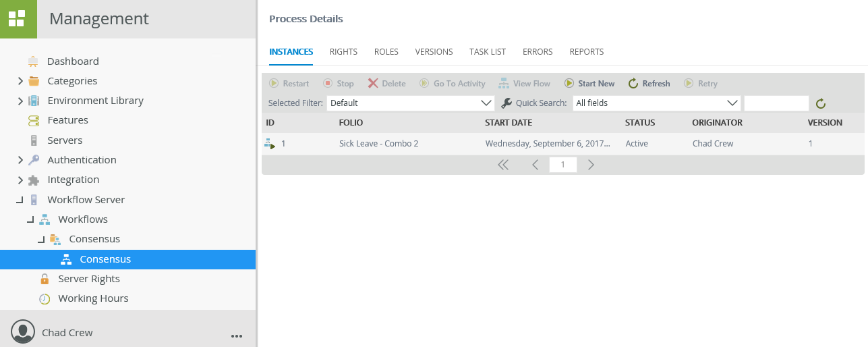Click the Features toggle icon

[x=34, y=120]
